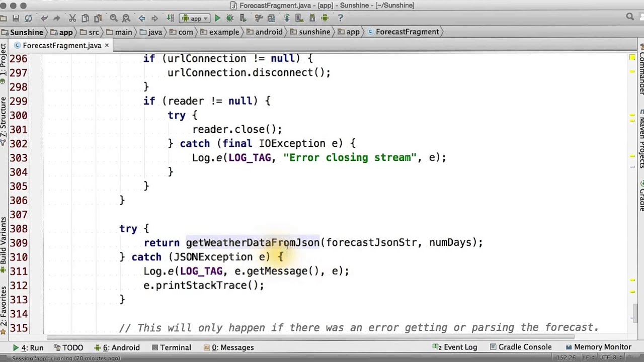The image size is (644, 362).
Task: Open Find with the magnifier icon
Action: pos(114,18)
